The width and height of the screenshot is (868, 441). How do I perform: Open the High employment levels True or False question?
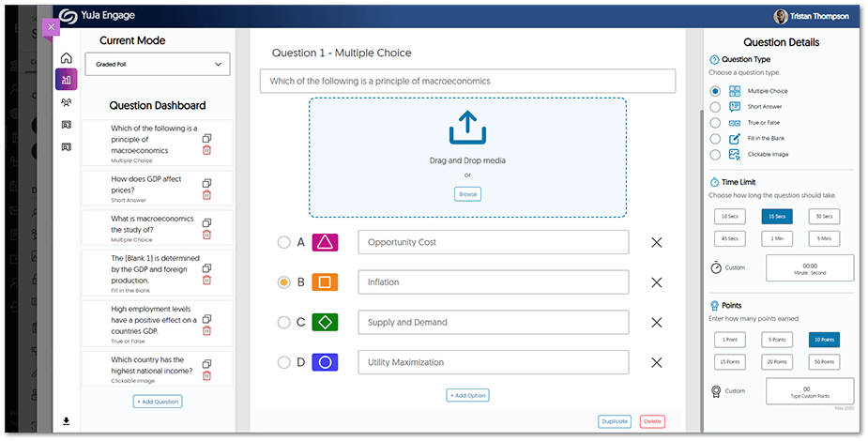(153, 320)
